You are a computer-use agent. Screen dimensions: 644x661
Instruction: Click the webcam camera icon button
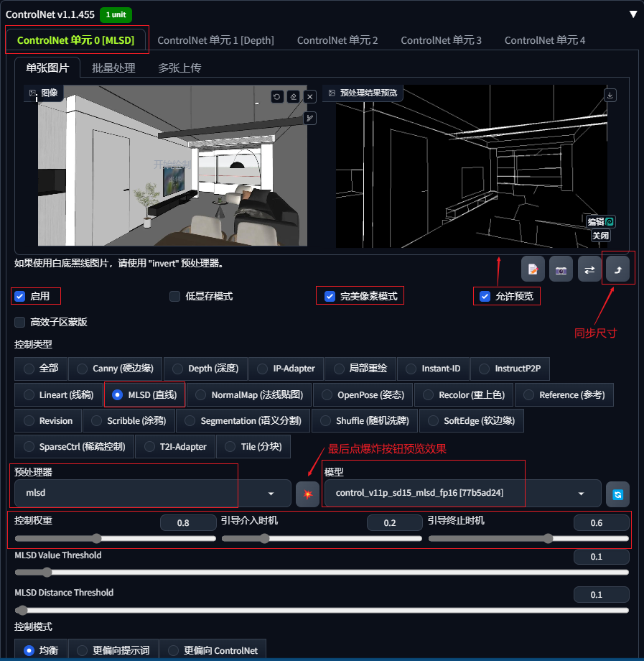pyautogui.click(x=561, y=269)
